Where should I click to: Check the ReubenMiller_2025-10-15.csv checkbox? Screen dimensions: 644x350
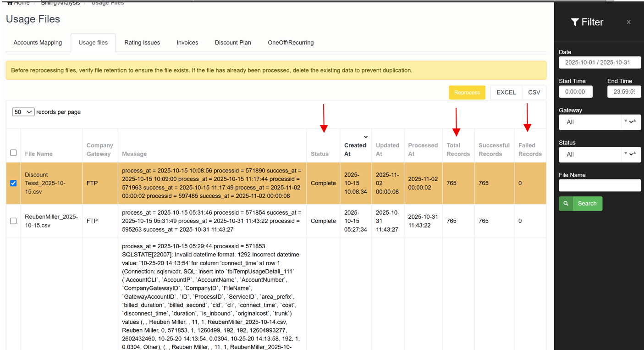pos(13,221)
